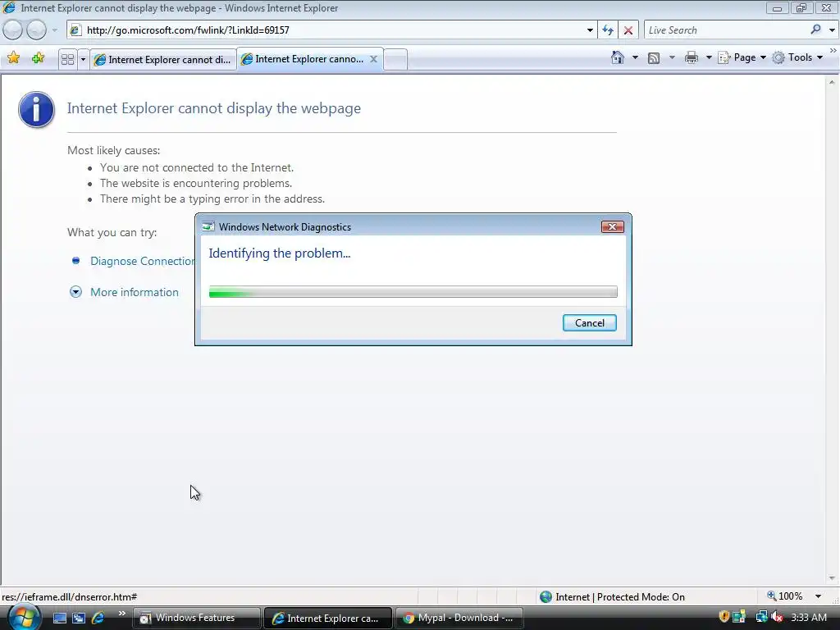This screenshot has width=840, height=630.
Task: Go back with the Back arrow button
Action: 13,30
